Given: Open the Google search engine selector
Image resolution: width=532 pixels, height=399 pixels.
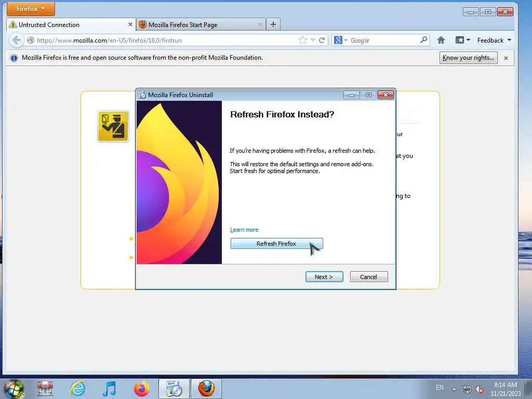Looking at the screenshot, I should 340,41.
